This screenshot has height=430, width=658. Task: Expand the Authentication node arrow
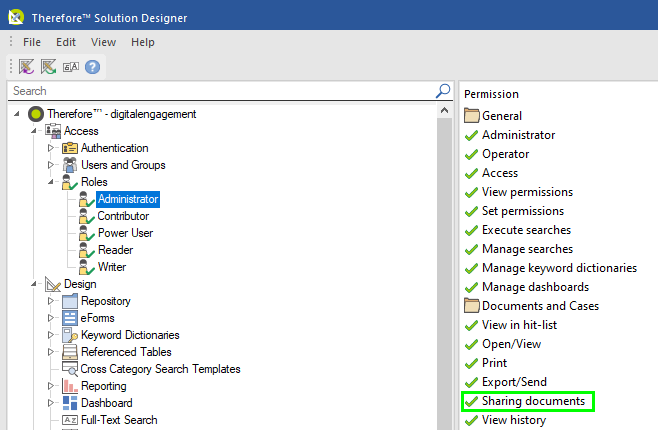[51, 148]
